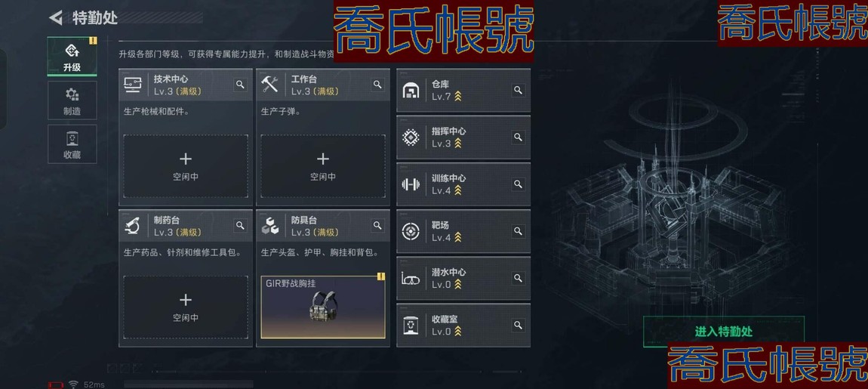Screen dimensions: 868x389
Task: Inspect 制药台 with its magnifier icon
Action: [x=240, y=226]
